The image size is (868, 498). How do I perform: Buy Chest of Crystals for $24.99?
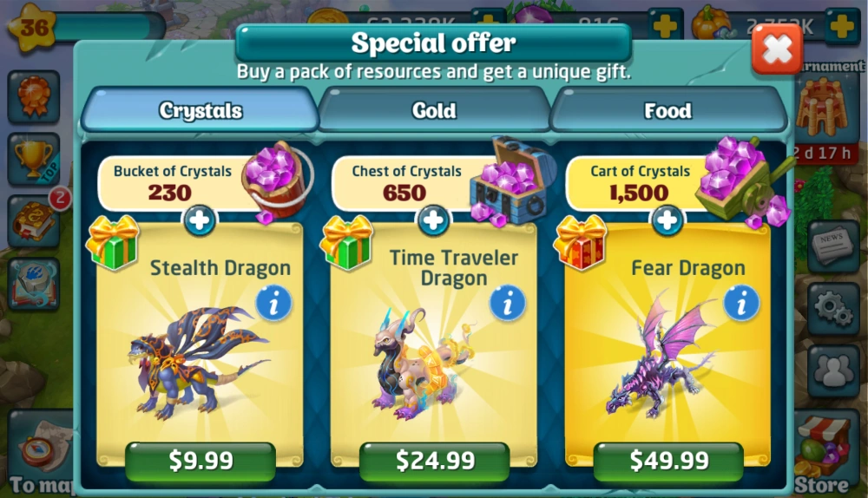click(435, 461)
